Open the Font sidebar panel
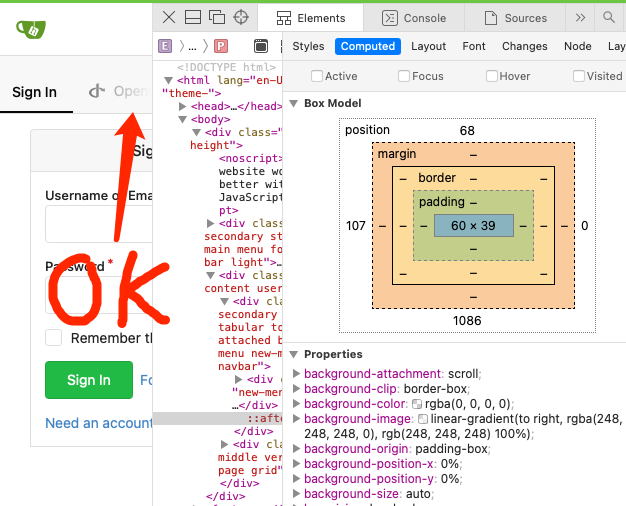The image size is (626, 506). [x=474, y=46]
